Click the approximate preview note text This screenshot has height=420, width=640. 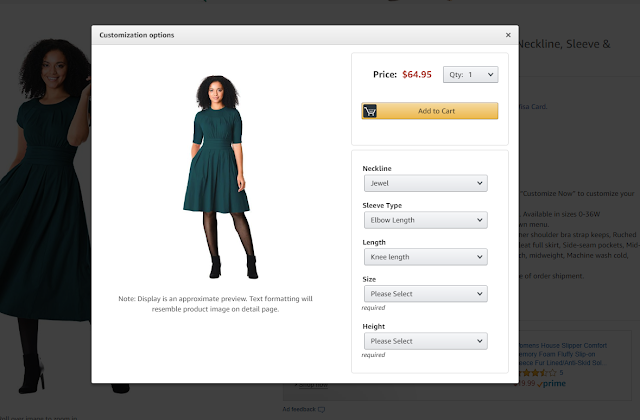click(x=216, y=304)
